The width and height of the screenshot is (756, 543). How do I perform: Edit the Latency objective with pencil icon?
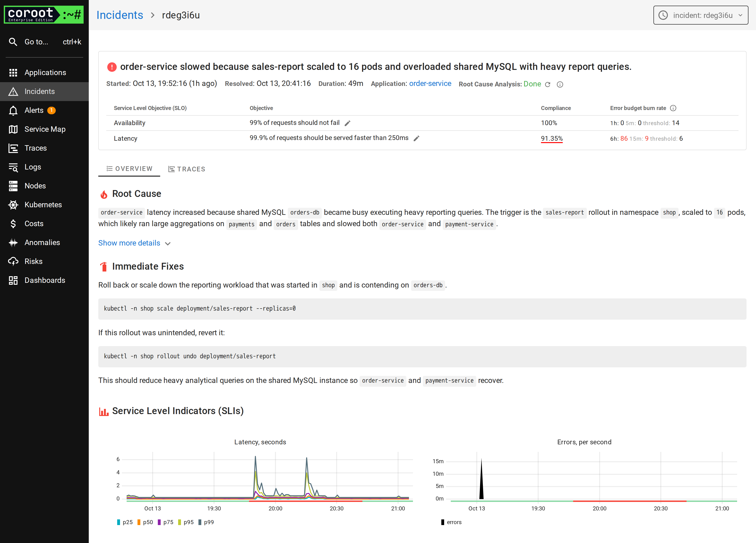(x=416, y=138)
